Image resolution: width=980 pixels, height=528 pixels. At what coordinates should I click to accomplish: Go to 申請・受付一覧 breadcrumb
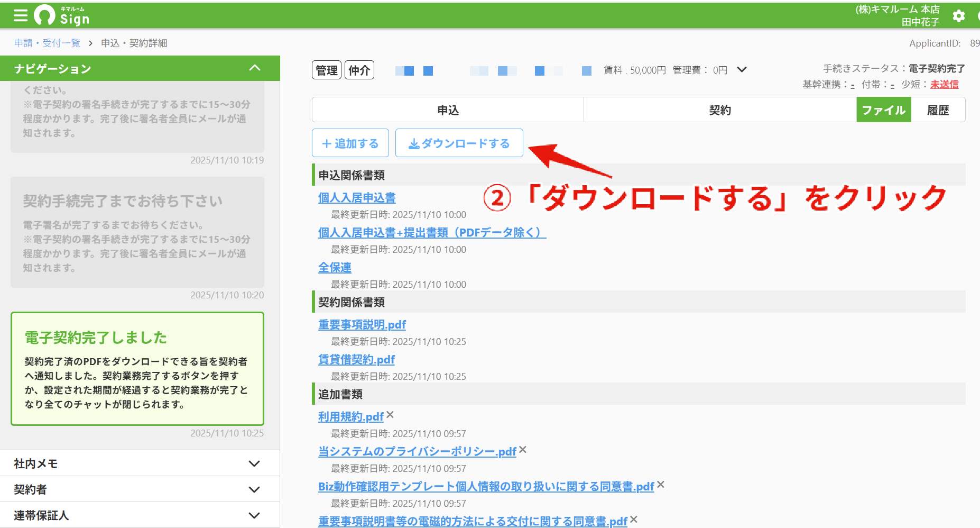tap(47, 43)
